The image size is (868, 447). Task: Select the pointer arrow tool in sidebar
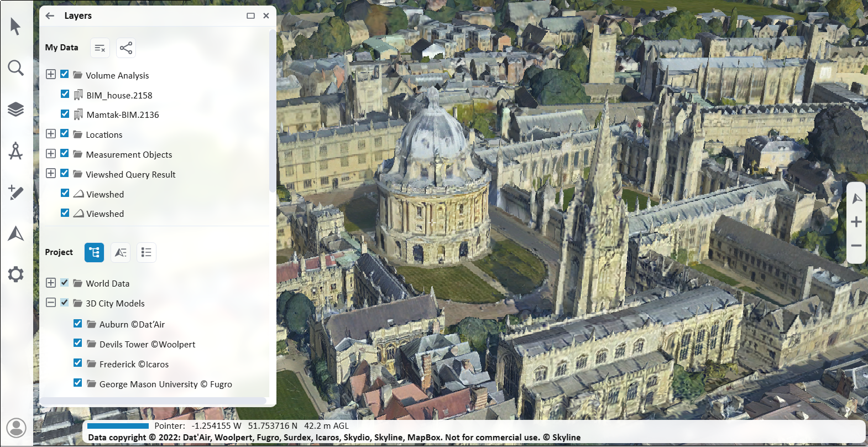15,26
